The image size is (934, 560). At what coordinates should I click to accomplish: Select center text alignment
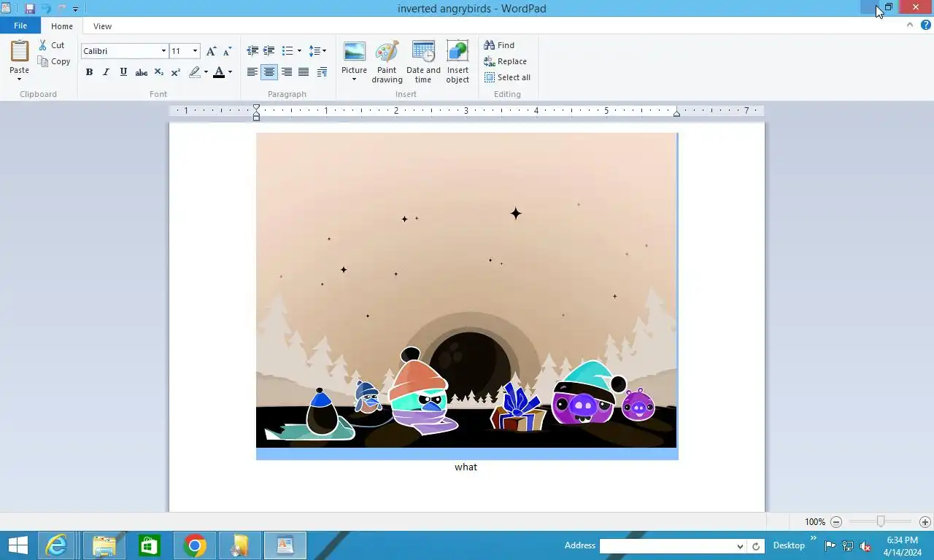click(269, 72)
